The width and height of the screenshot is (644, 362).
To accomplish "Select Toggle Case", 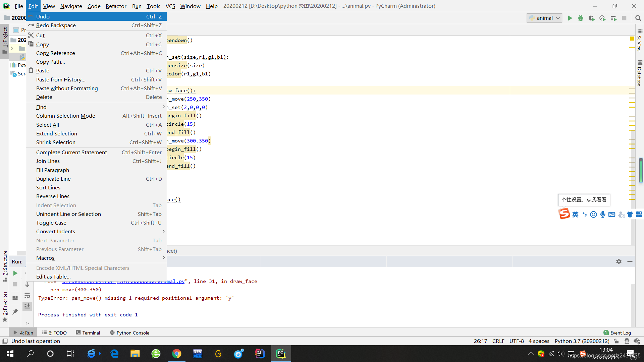I will (x=97, y=223).
